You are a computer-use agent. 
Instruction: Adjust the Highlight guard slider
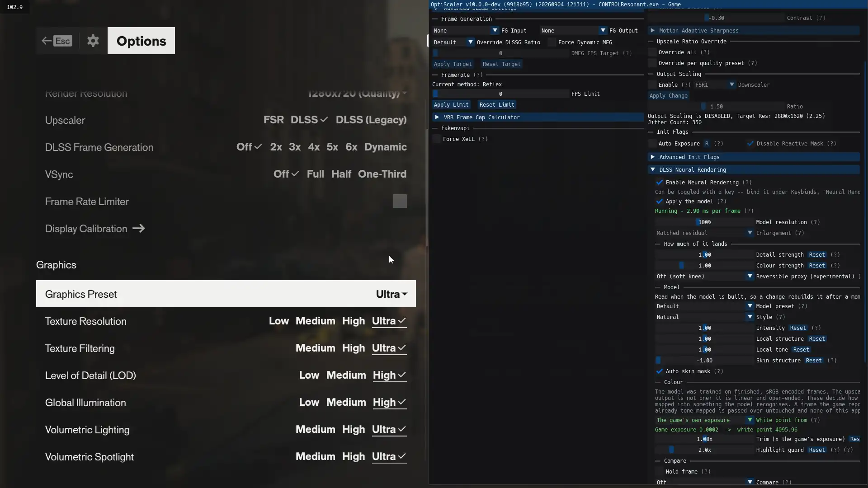[x=704, y=450]
